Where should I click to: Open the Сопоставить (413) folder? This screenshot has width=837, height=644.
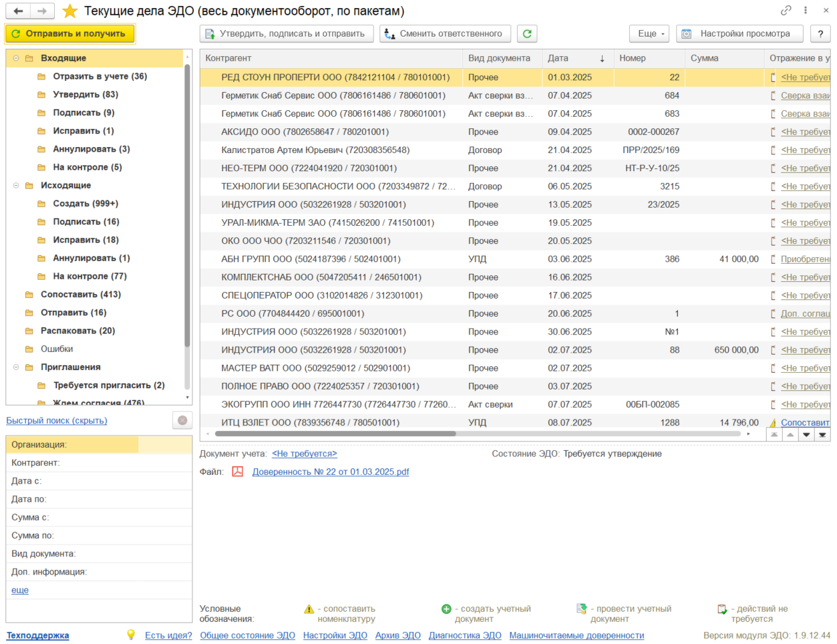[80, 294]
